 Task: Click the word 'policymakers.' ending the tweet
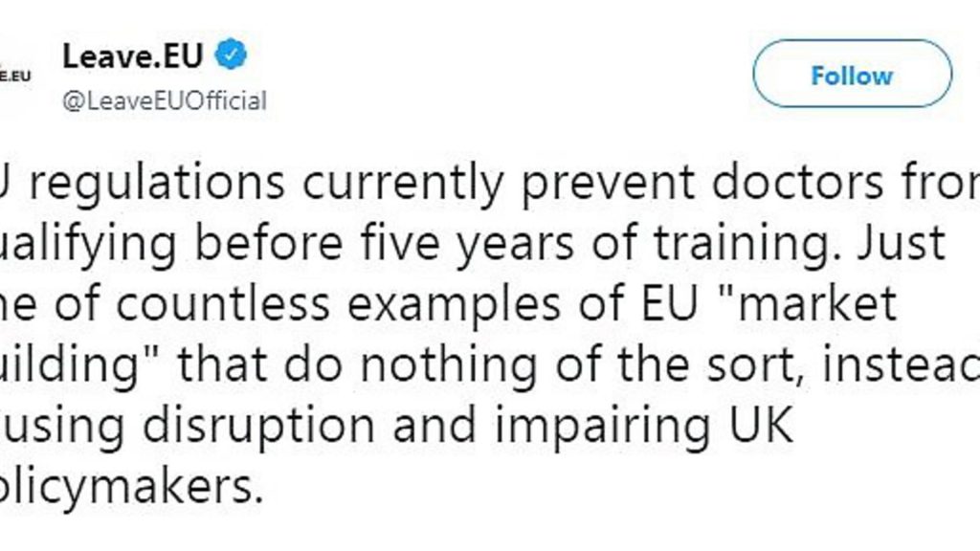coord(130,487)
